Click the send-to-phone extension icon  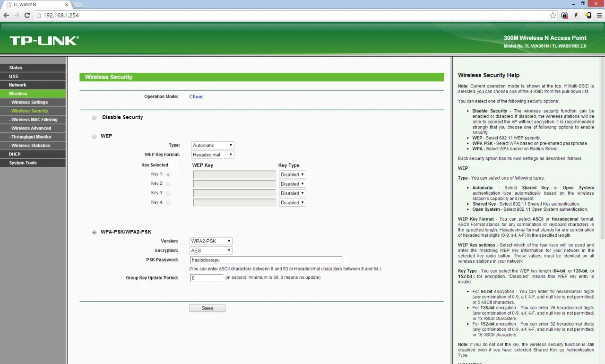[x=588, y=15]
